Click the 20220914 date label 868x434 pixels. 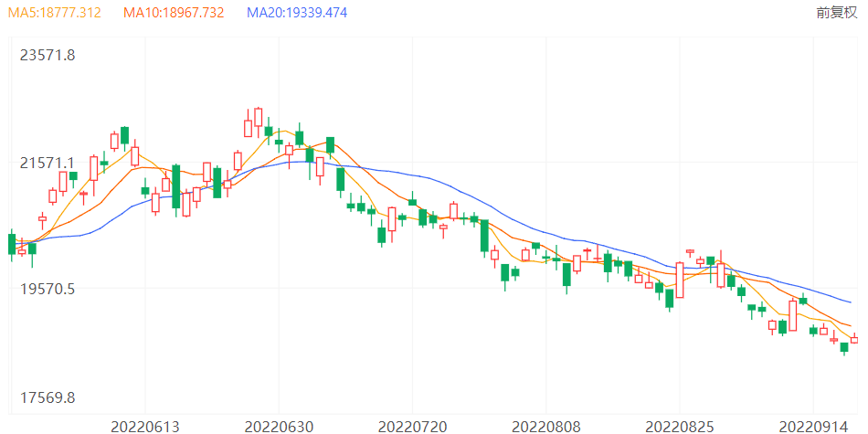813,427
